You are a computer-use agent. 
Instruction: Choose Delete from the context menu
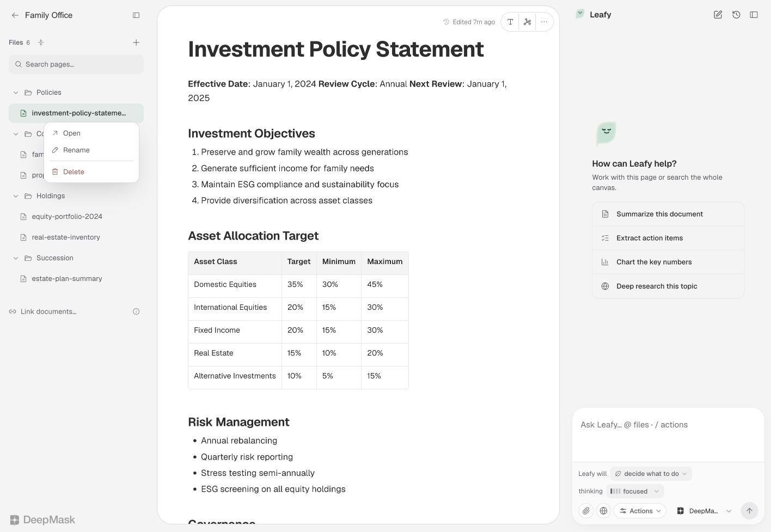coord(91,172)
